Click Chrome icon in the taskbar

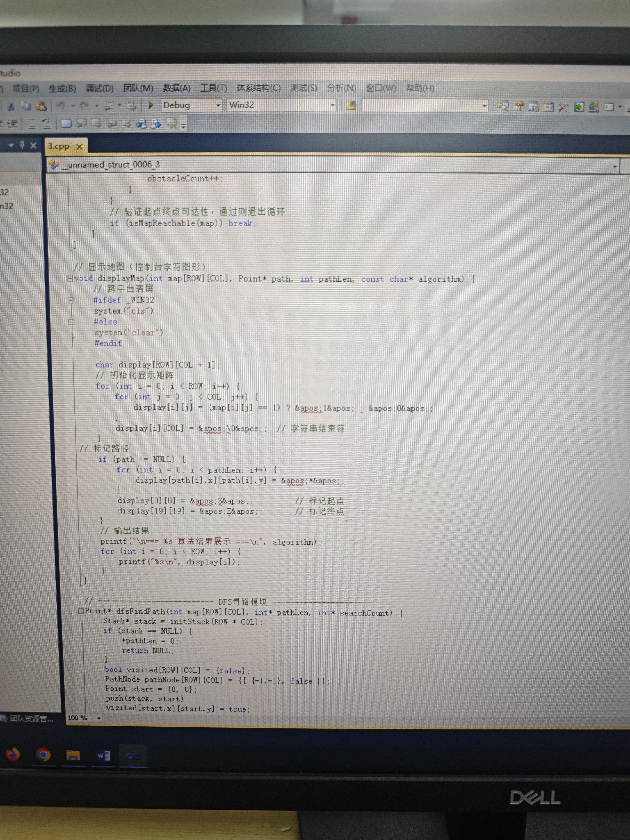tap(43, 754)
